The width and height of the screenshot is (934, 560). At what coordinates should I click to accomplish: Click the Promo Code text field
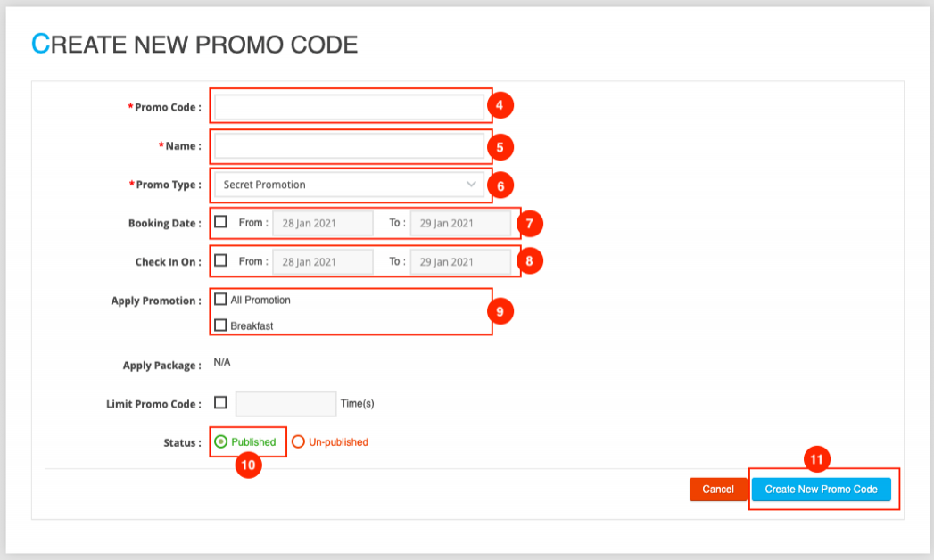click(x=349, y=107)
